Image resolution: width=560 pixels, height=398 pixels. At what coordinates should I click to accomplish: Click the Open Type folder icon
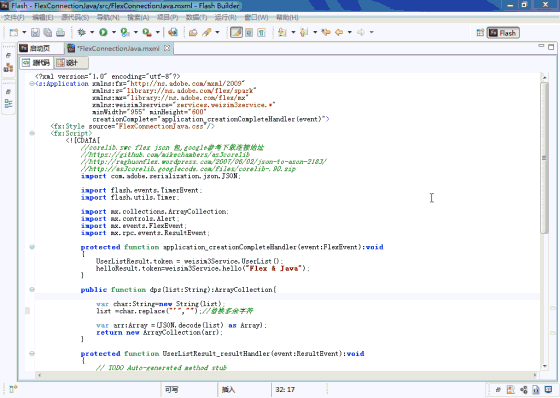pyautogui.click(x=193, y=33)
